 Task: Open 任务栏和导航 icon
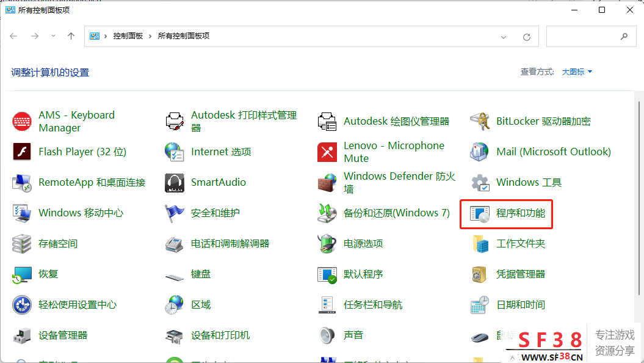tap(327, 305)
